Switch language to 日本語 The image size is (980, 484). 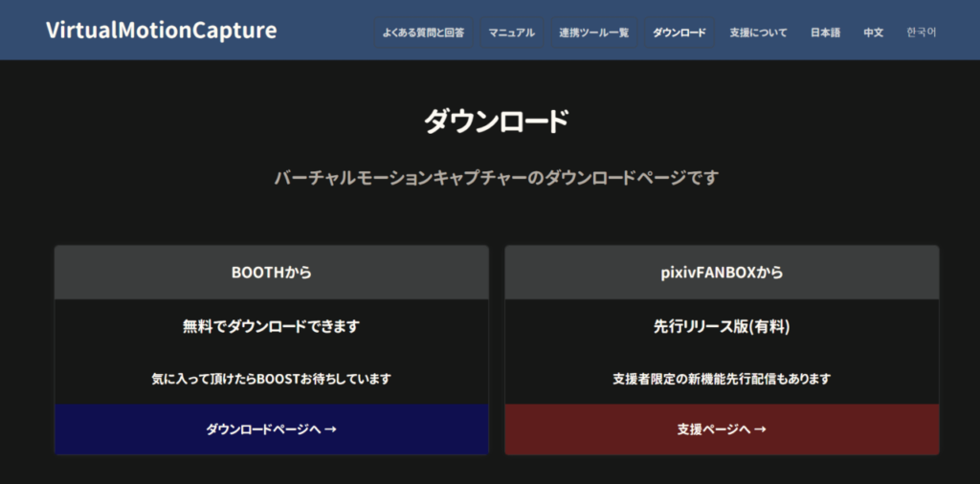coord(825,33)
